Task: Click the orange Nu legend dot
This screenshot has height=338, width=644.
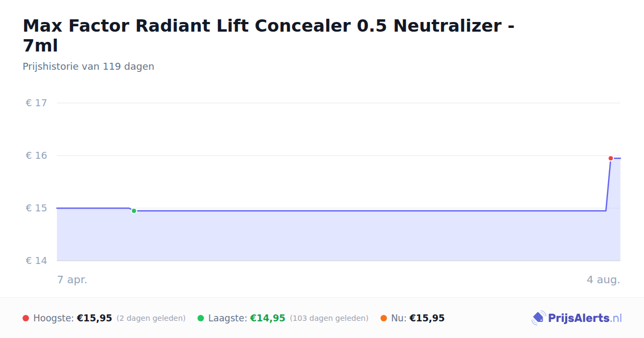Action: [x=384, y=318]
